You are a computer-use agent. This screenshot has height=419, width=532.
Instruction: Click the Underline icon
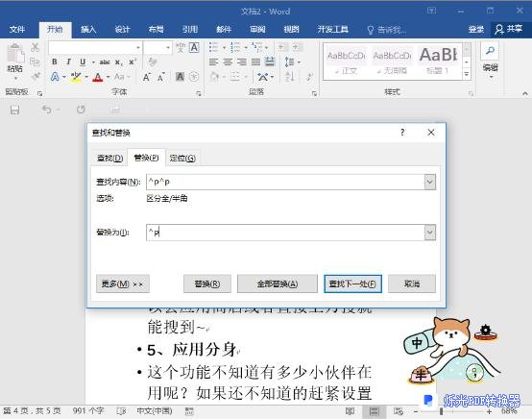tap(83, 62)
